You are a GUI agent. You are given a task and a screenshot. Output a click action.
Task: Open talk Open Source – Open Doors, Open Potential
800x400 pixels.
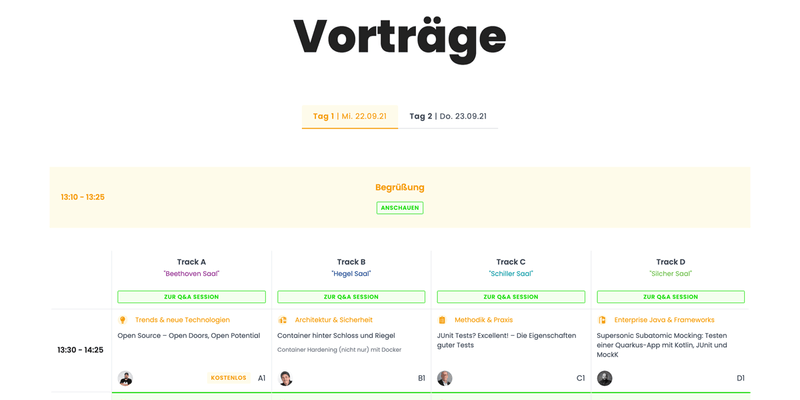[189, 336]
